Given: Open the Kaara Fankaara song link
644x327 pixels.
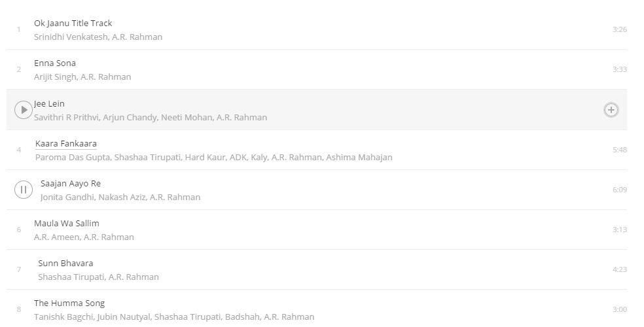Looking at the screenshot, I should (65, 144).
